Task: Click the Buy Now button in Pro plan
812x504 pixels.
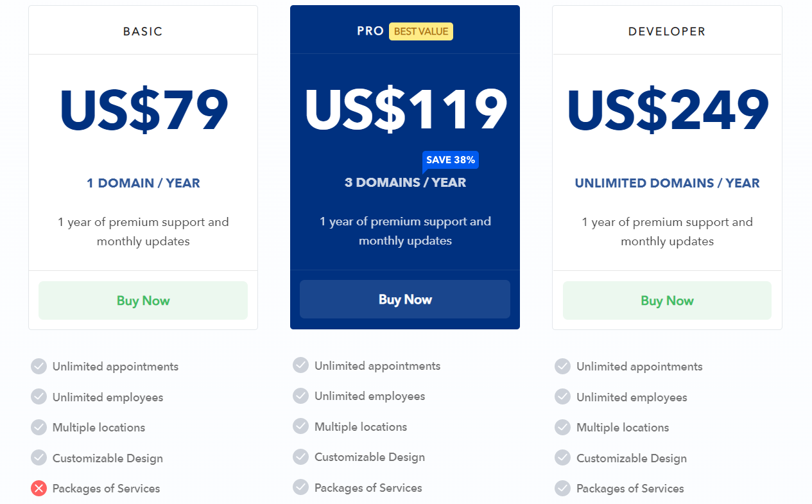Action: [x=405, y=299]
